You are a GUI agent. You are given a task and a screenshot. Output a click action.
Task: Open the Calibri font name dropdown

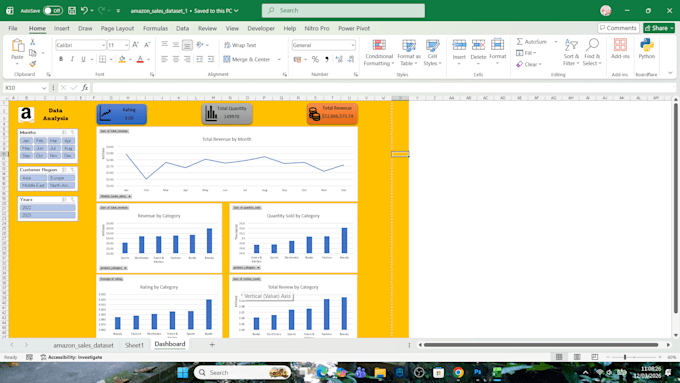point(103,45)
